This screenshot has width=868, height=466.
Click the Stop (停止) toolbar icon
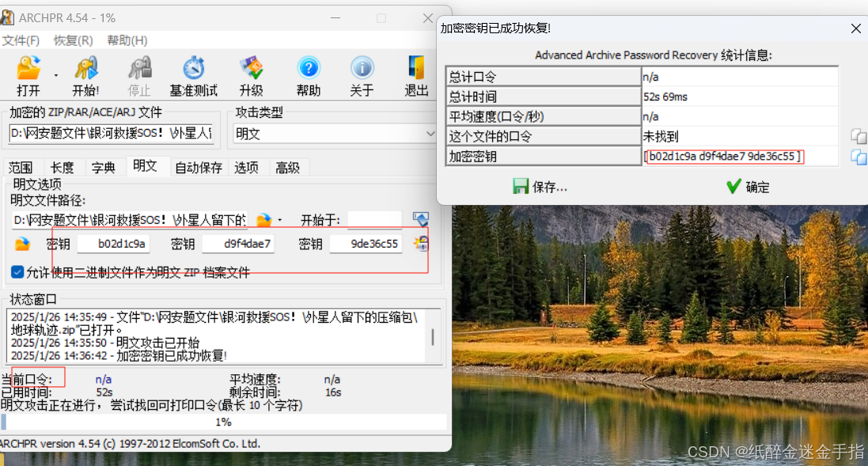click(x=139, y=76)
